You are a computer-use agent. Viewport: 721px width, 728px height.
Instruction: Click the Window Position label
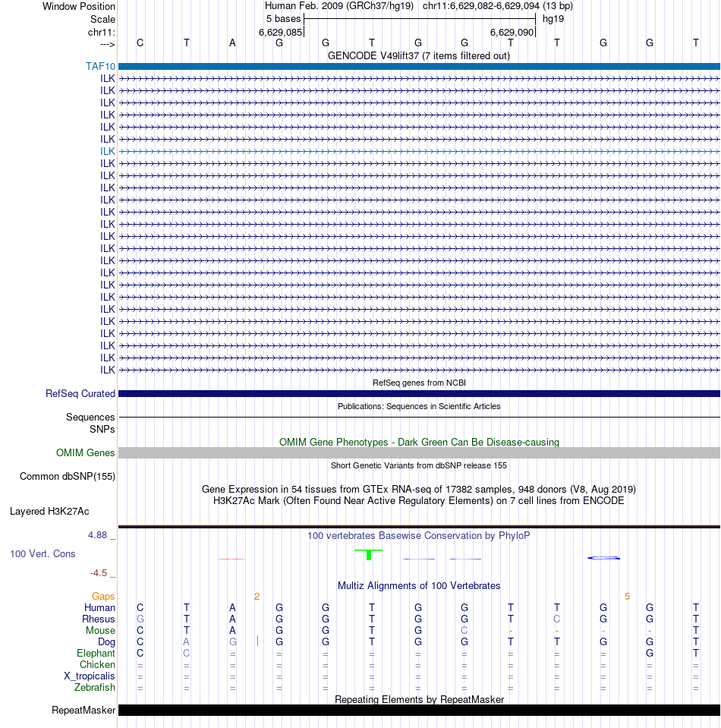(79, 7)
